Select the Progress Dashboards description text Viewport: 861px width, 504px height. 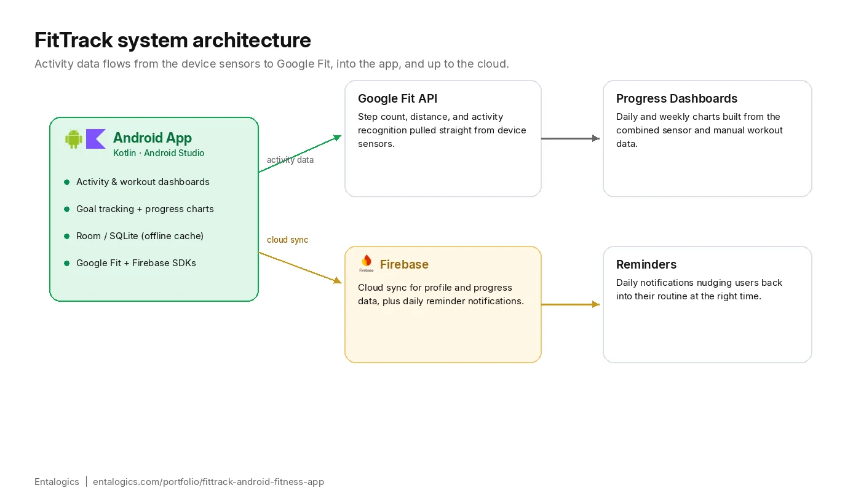pyautogui.click(x=700, y=130)
